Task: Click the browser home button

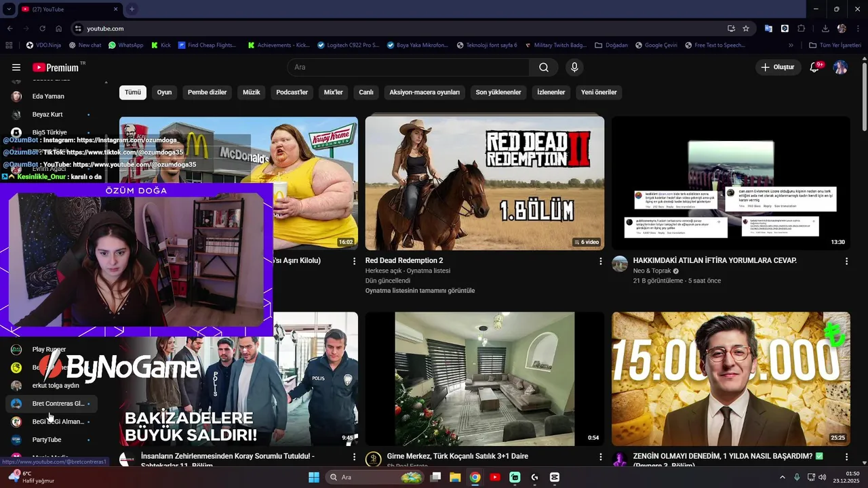Action: click(x=59, y=28)
